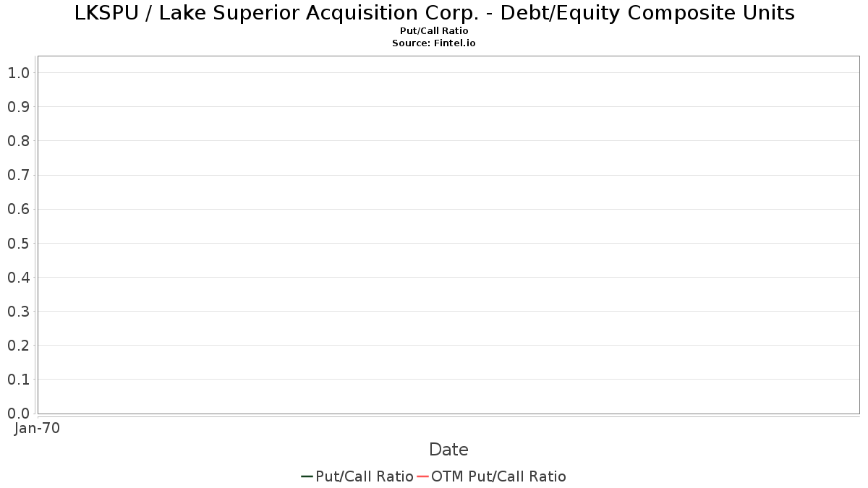868x488 pixels.
Task: Select the 0.9 y-axis tick label
Action: (19, 107)
